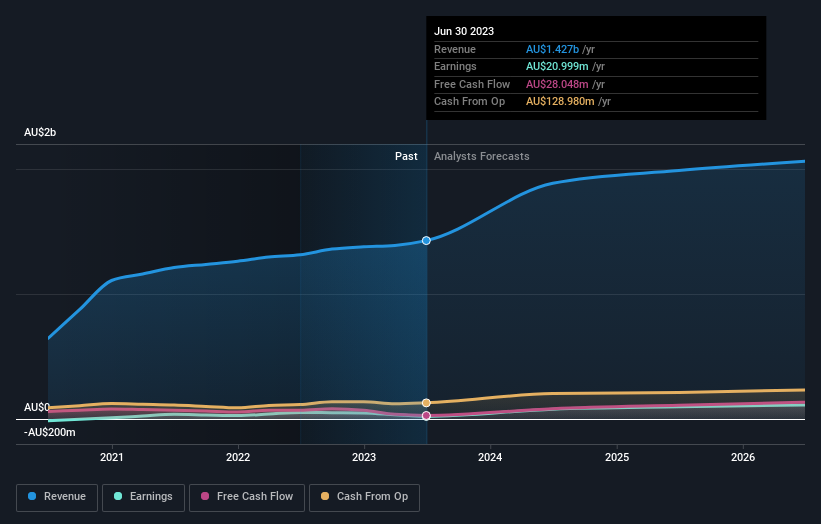Click the AU$128.980m cash from op value
Viewport: 821px width, 524px height.
pos(560,102)
